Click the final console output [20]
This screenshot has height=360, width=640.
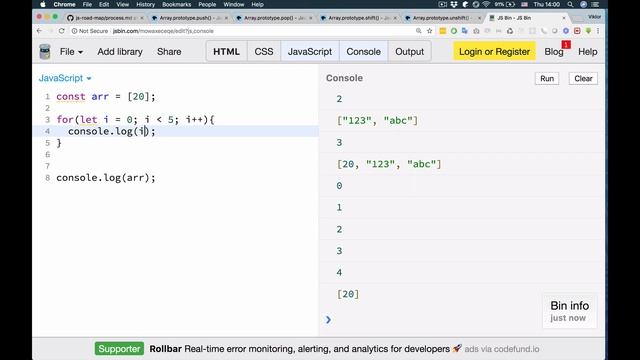click(348, 294)
